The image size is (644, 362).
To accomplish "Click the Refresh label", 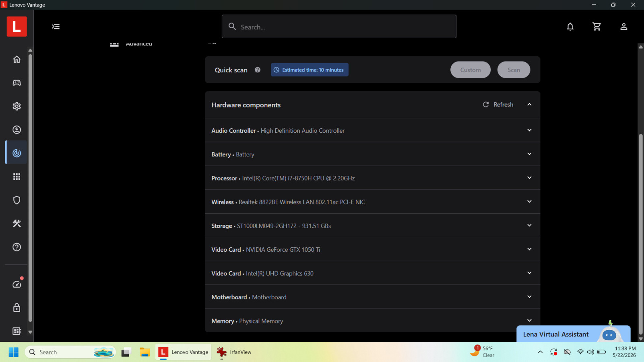I will [503, 104].
